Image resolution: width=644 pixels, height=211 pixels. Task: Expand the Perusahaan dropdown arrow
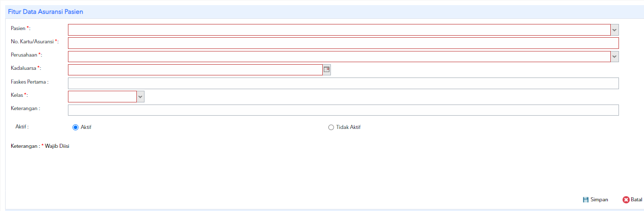coord(614,57)
